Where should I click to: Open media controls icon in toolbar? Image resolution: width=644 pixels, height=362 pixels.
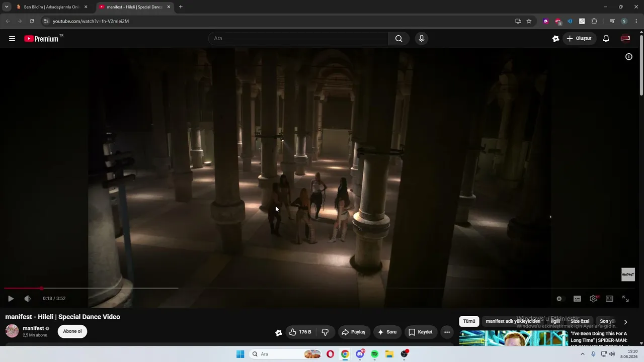coord(612,21)
